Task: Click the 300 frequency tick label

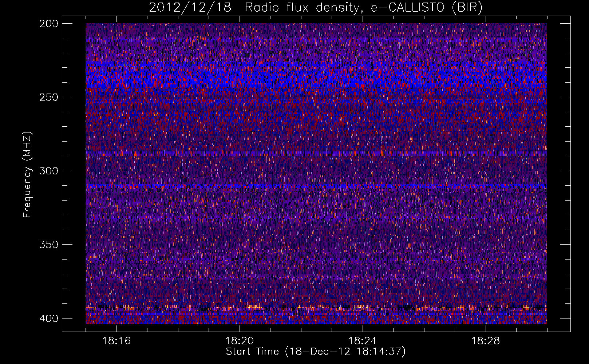Action: [48, 171]
